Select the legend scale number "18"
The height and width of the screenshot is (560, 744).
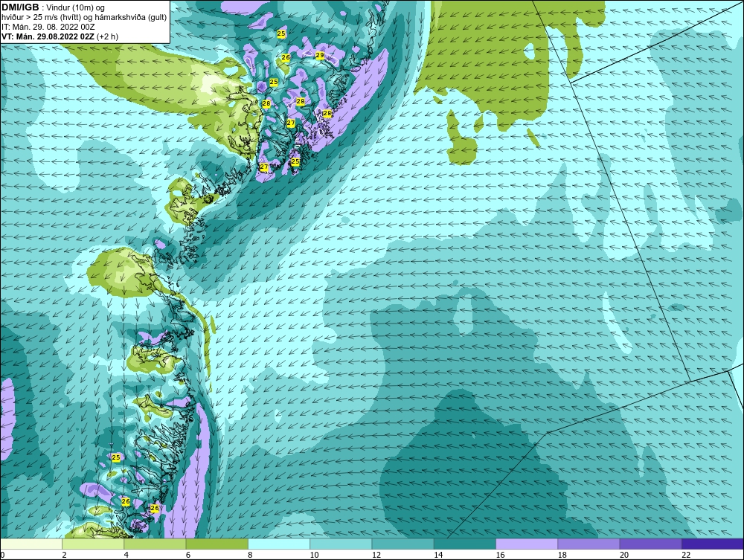coord(562,555)
